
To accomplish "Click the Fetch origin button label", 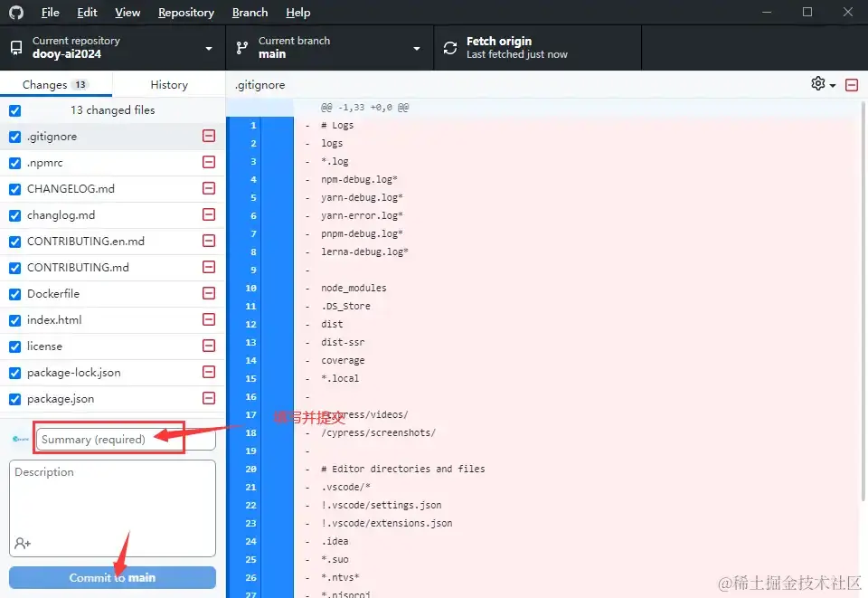I will point(499,41).
